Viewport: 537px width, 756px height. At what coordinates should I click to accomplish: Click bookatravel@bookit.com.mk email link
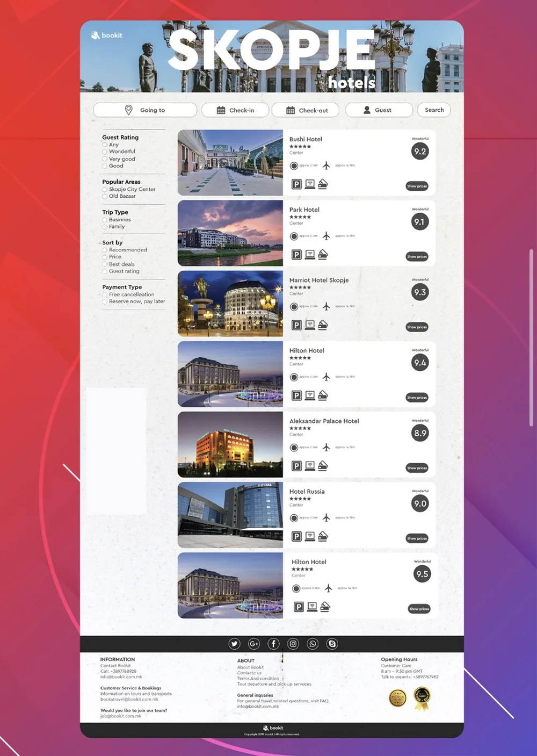tap(129, 700)
